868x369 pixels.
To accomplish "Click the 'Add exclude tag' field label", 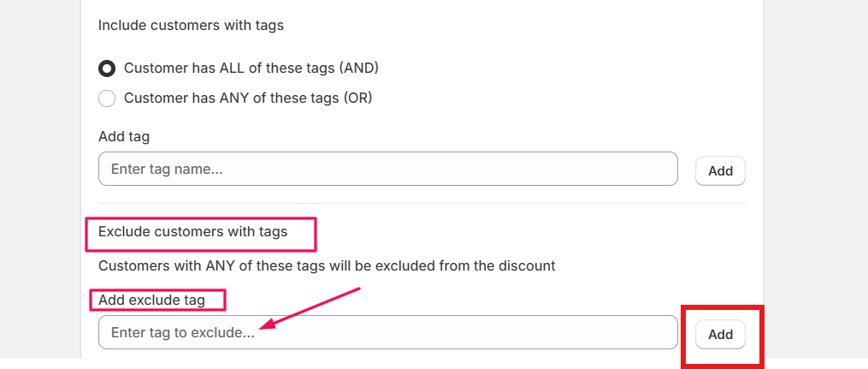I will point(151,300).
